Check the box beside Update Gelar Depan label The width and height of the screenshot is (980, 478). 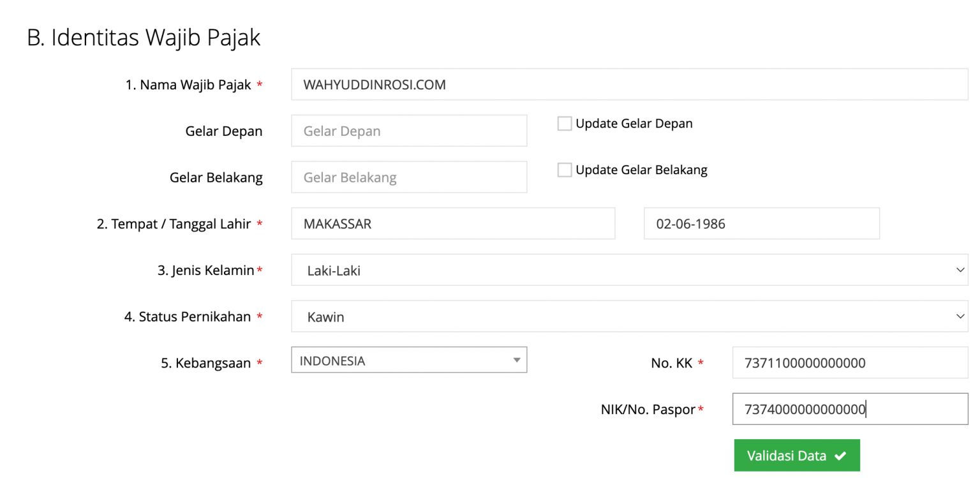click(x=564, y=123)
